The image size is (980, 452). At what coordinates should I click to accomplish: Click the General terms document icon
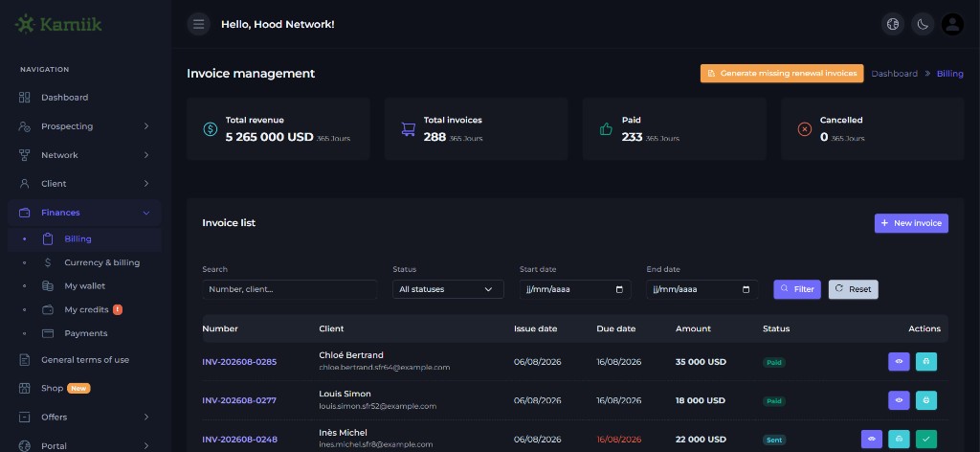click(x=24, y=360)
